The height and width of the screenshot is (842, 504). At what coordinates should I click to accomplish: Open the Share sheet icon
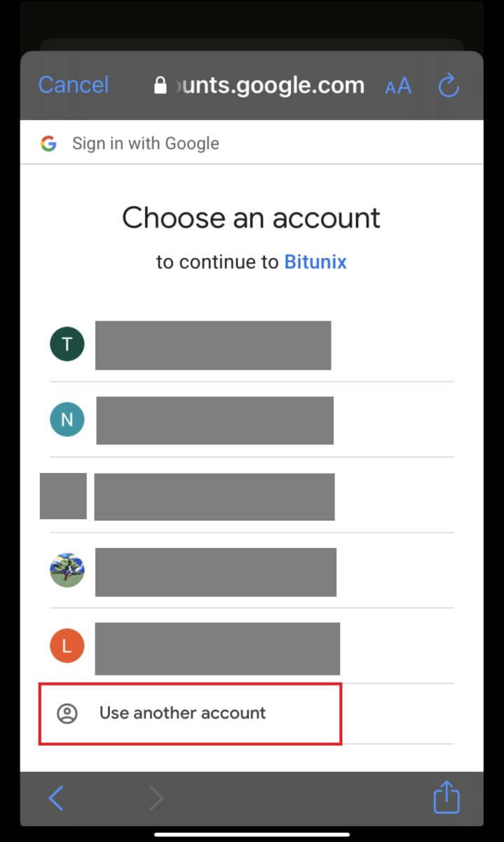(446, 797)
